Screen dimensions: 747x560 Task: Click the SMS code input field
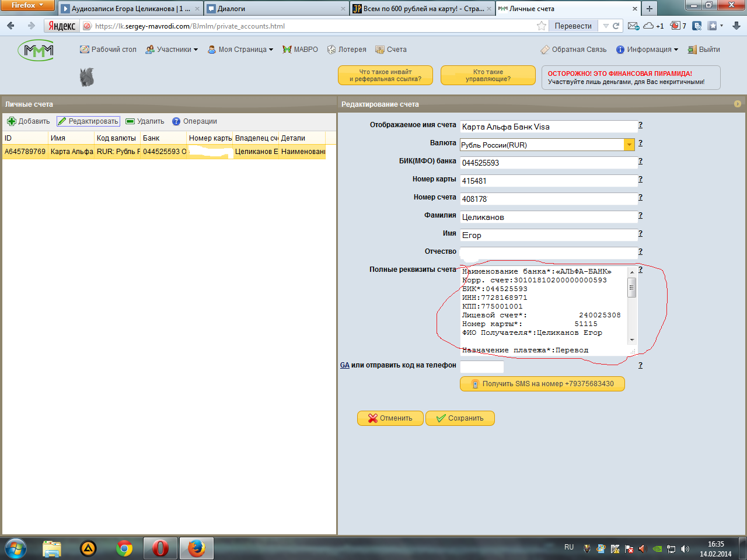pos(481,367)
